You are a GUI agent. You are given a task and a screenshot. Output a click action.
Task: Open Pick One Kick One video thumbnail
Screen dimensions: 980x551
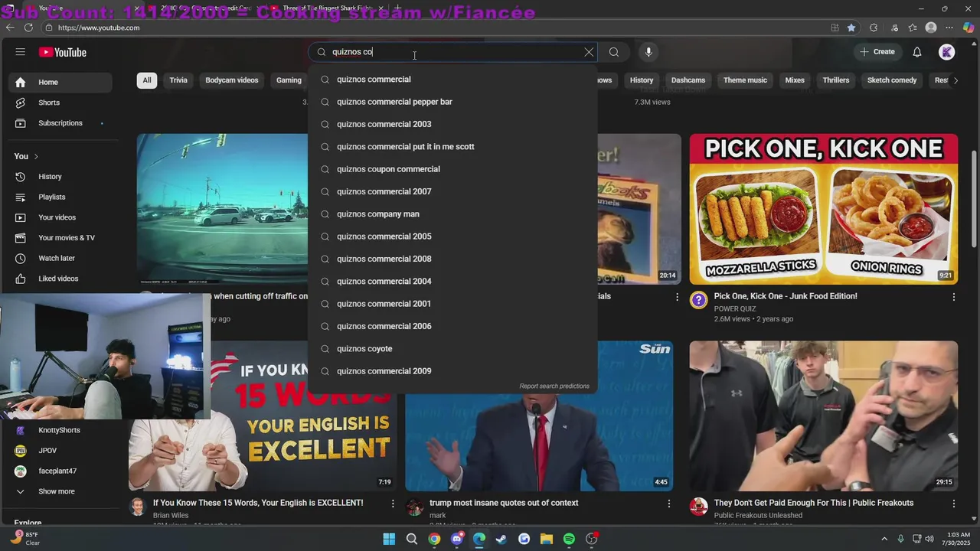(x=823, y=209)
